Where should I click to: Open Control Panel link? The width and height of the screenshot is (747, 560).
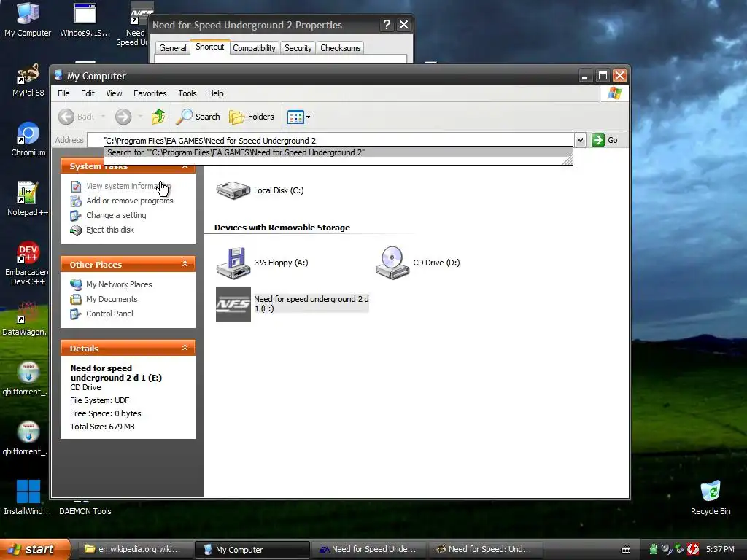pos(109,314)
